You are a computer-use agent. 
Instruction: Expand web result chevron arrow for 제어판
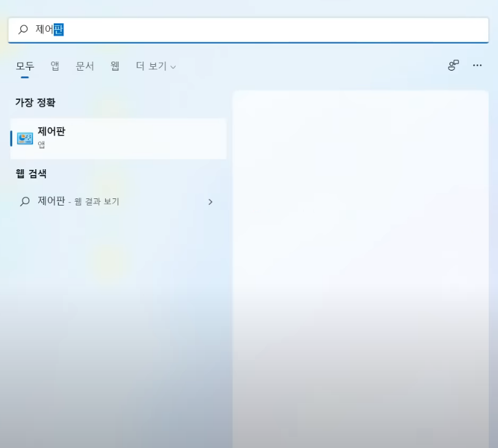click(x=210, y=202)
